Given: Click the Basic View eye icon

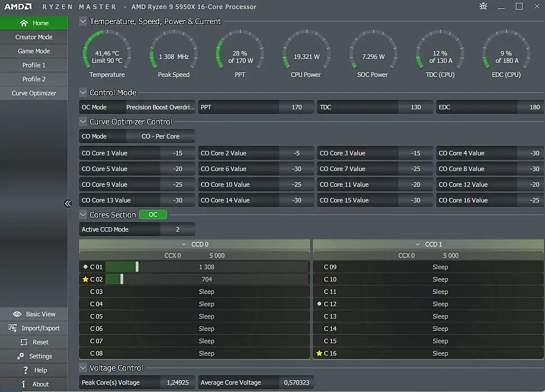Looking at the screenshot, I should click(17, 314).
